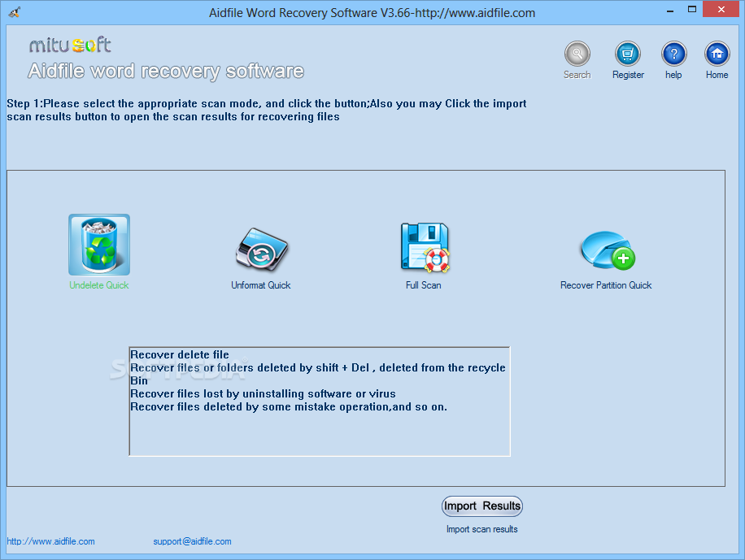The image size is (745, 560).
Task: Maximize the Aidfile window
Action: 692,10
